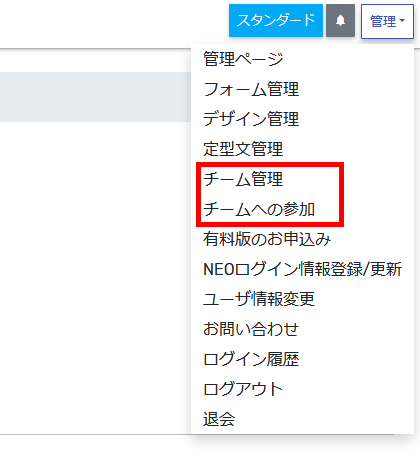Select フォーム管理 in the dropdown

pos(251,89)
